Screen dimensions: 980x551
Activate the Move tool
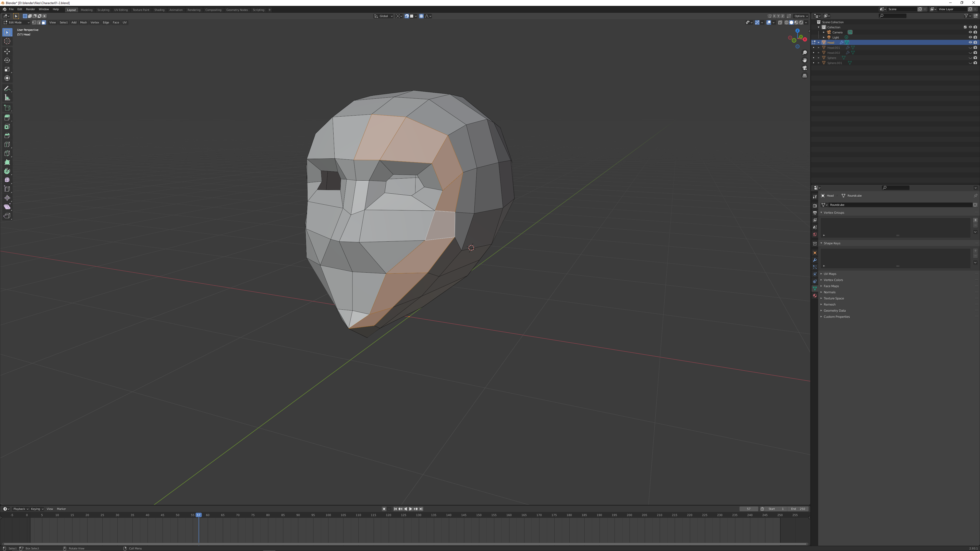coord(7,51)
